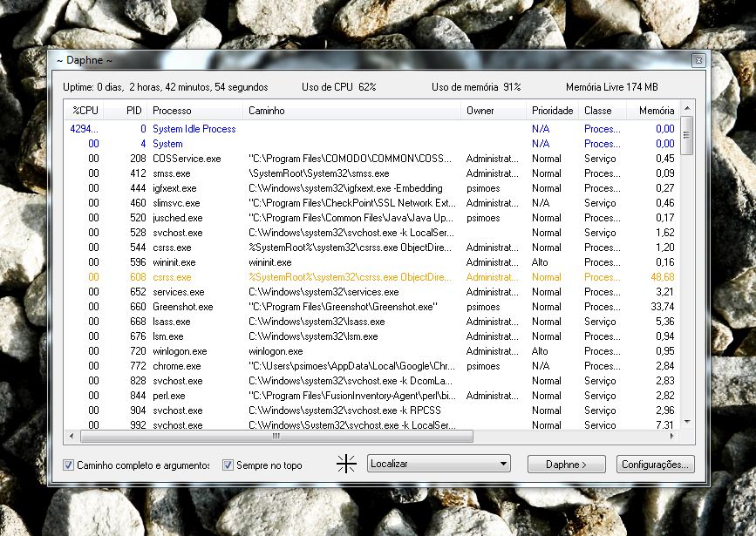The image size is (756, 536).
Task: Select slimsvc.exe process
Action: 371,203
